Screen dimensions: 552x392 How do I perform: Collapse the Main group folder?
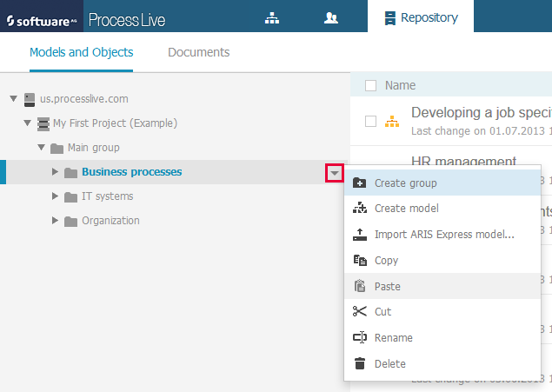pyautogui.click(x=41, y=147)
